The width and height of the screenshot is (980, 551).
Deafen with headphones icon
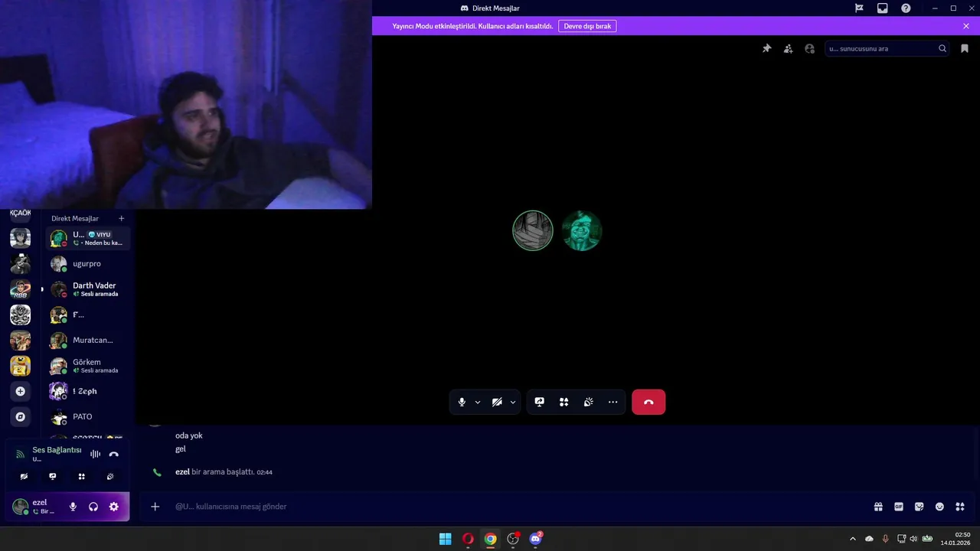click(x=93, y=507)
